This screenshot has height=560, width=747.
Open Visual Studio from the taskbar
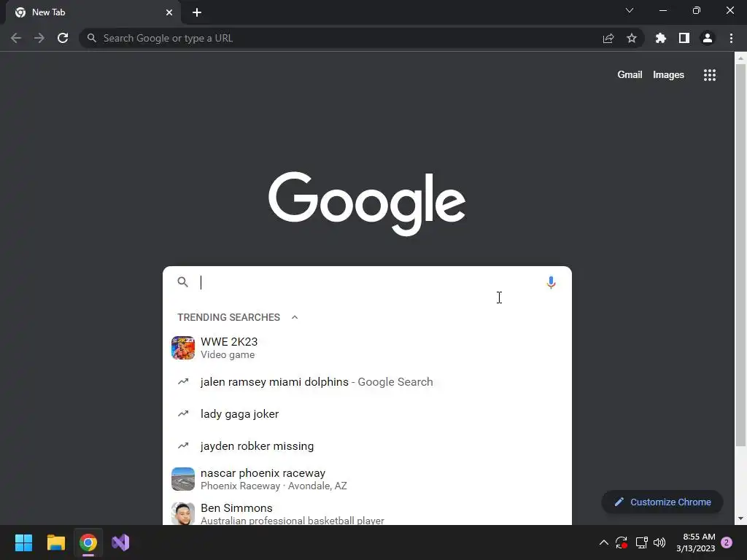(120, 542)
